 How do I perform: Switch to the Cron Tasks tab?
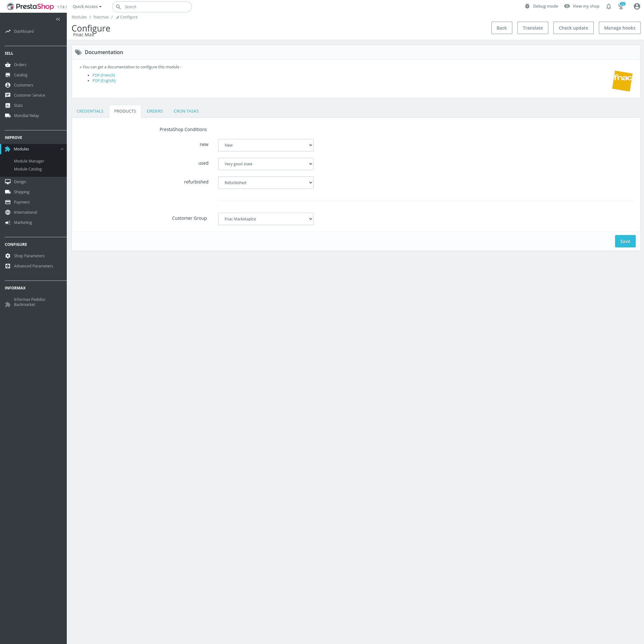point(186,111)
